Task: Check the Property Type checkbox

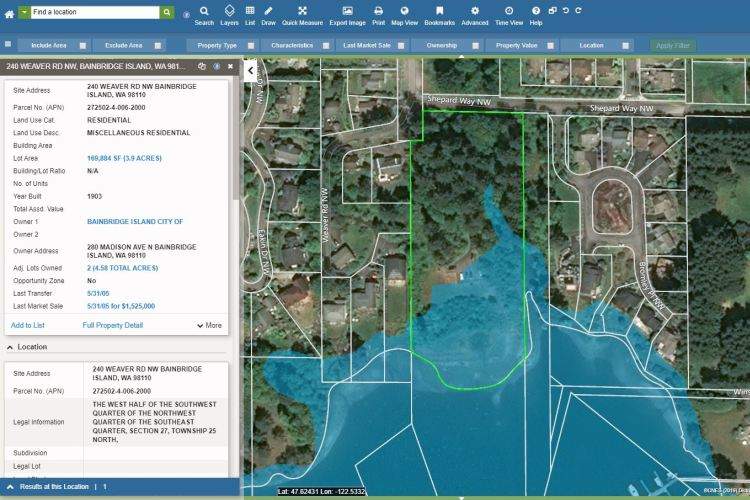Action: pos(251,46)
